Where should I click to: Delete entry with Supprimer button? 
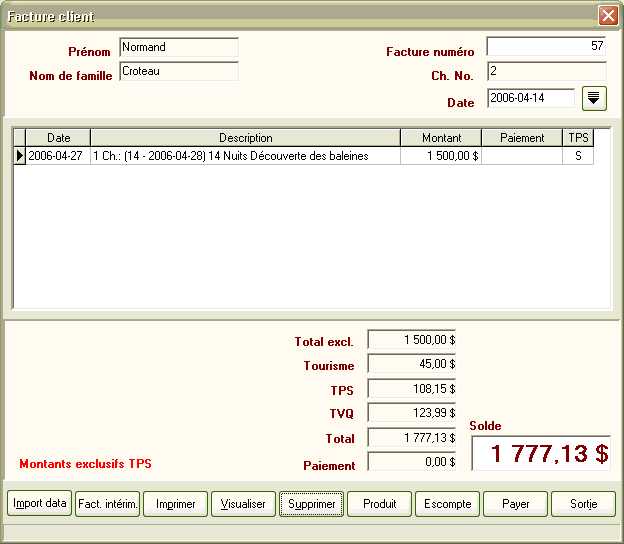pos(312,504)
